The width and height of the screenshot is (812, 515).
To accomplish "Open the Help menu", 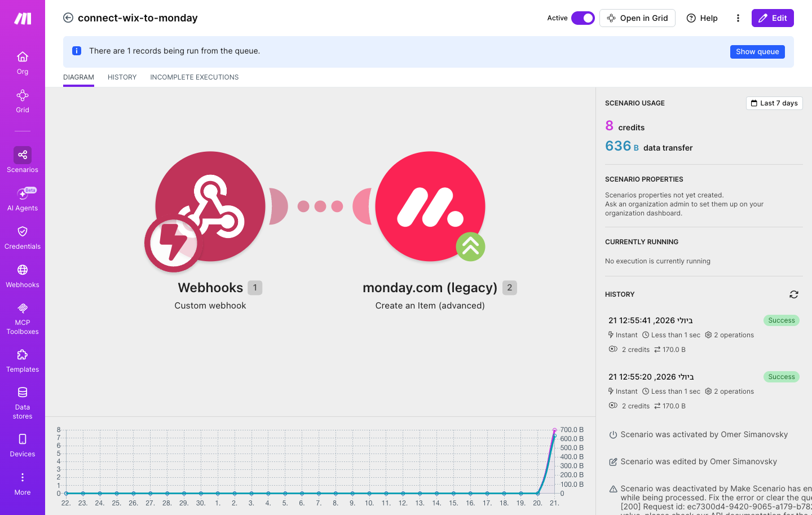I will [702, 18].
